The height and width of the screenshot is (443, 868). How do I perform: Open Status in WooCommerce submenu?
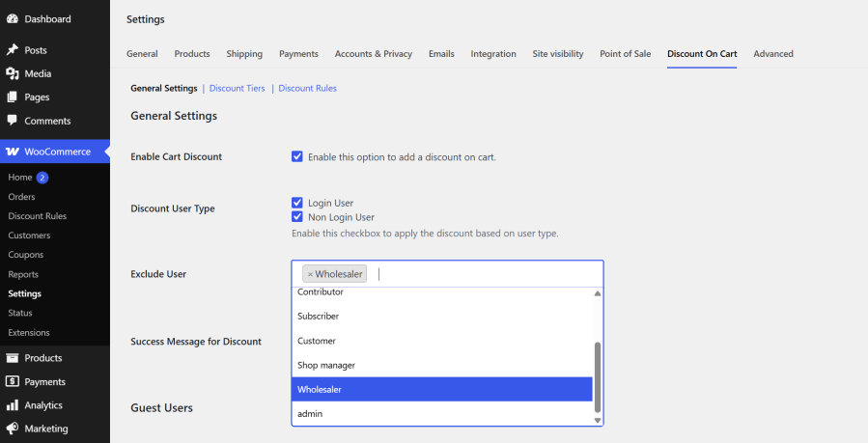(x=20, y=313)
